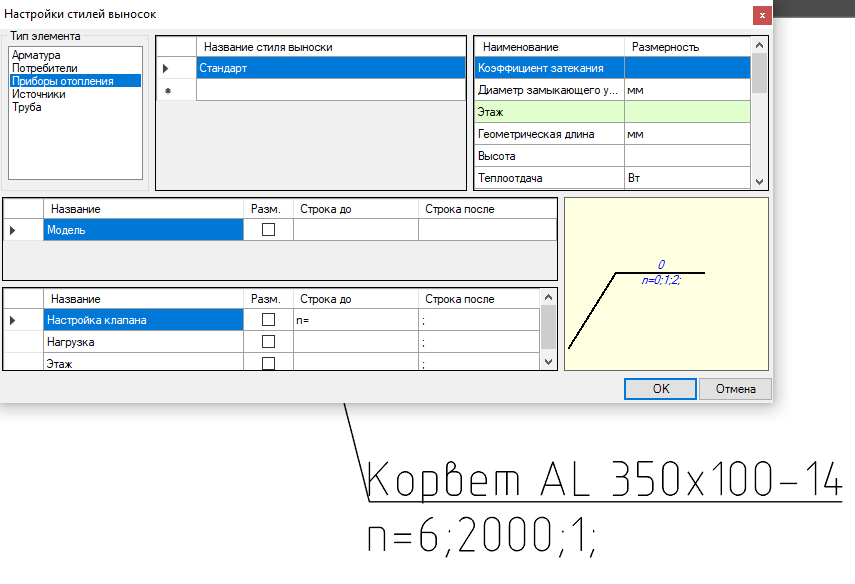Click the new-row asterisk marker
The height and width of the screenshot is (584, 855).
(x=168, y=91)
